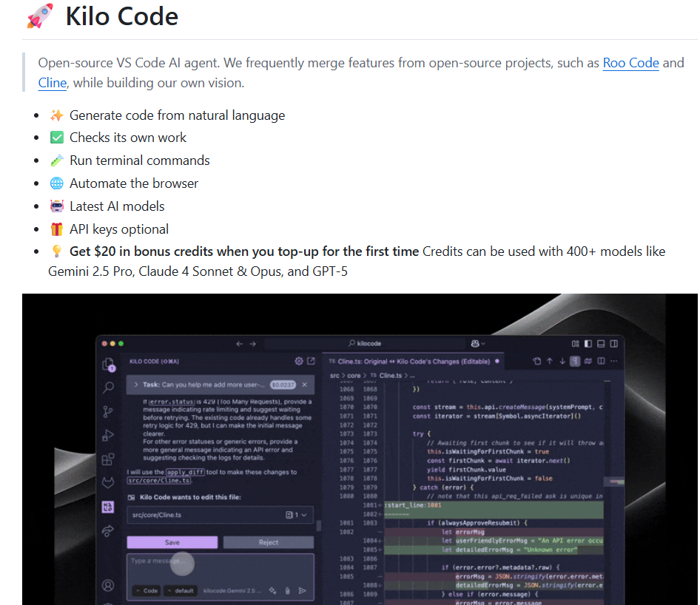Click the kilocode command center search box
700x605 pixels.
tap(365, 343)
